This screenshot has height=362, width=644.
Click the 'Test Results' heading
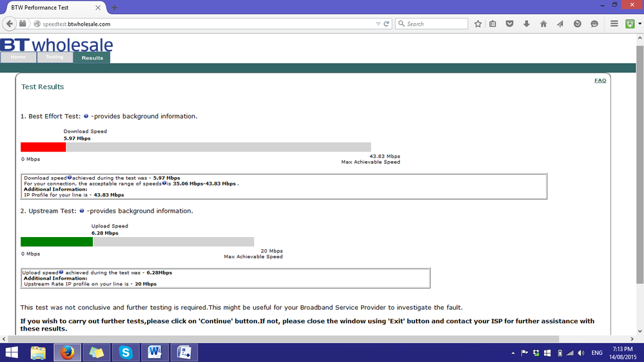point(43,86)
